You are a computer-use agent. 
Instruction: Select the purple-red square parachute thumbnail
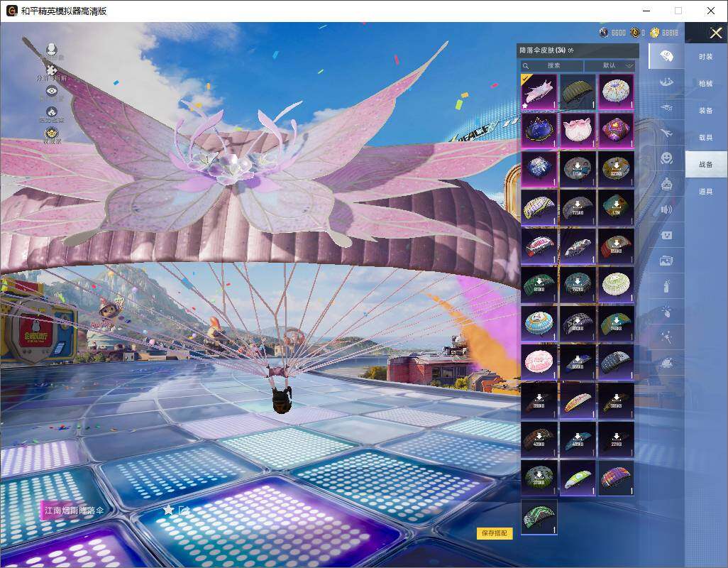pos(616,131)
